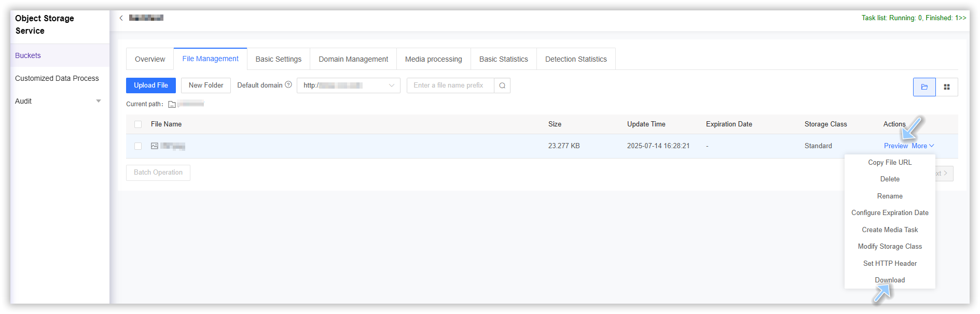This screenshot has height=314, width=980.
Task: Check the box for the image file row
Action: click(x=138, y=146)
